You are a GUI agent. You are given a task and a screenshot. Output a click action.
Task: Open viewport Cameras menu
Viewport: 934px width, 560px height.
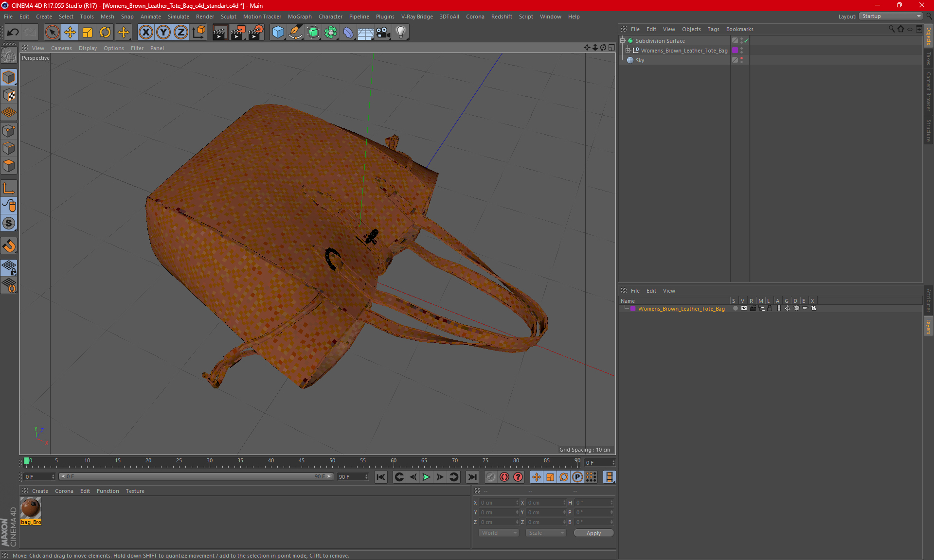[61, 48]
